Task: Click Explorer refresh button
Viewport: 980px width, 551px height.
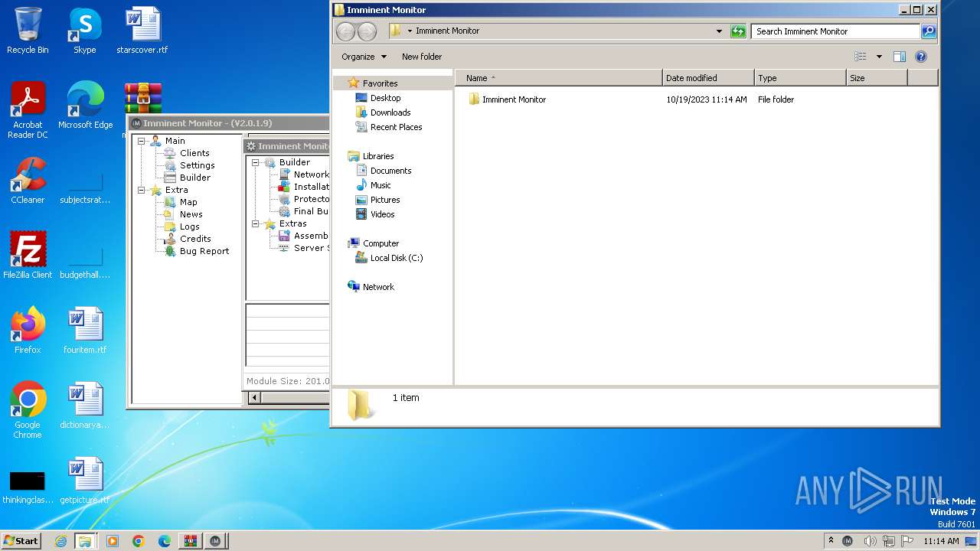Action: point(738,31)
